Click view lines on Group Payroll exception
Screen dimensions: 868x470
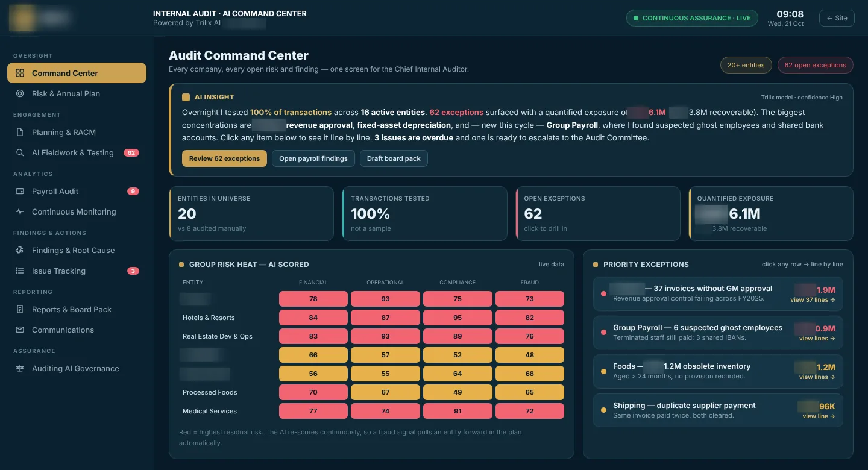click(817, 338)
